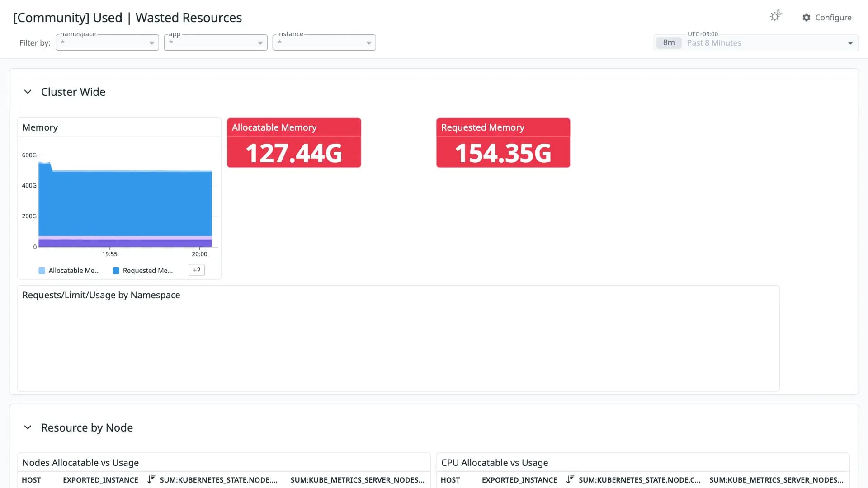Collapse the Cluster Wide section
The height and width of the screenshot is (488, 868).
[28, 92]
